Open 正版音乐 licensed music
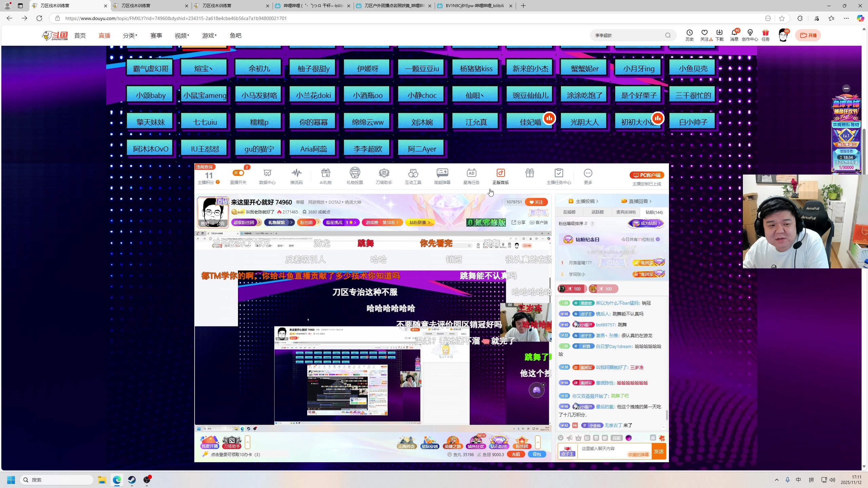This screenshot has width=868, height=488. click(500, 176)
